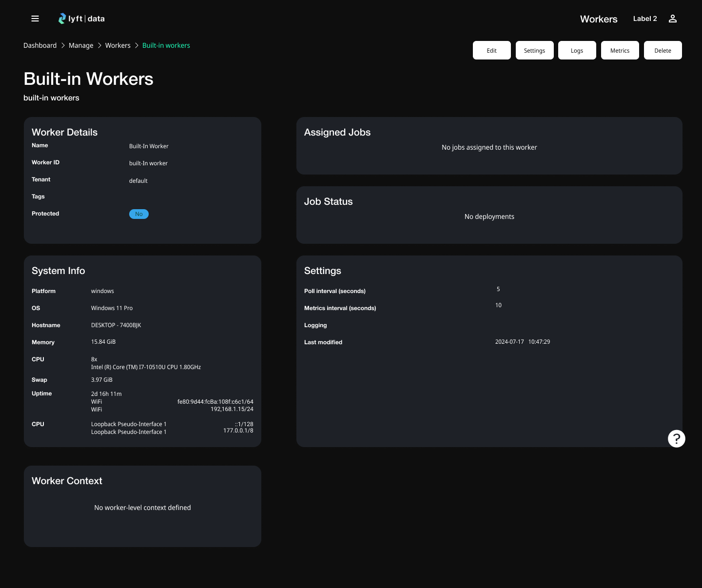702x588 pixels.
Task: Toggle the Protected 'No' badge
Action: 139,214
